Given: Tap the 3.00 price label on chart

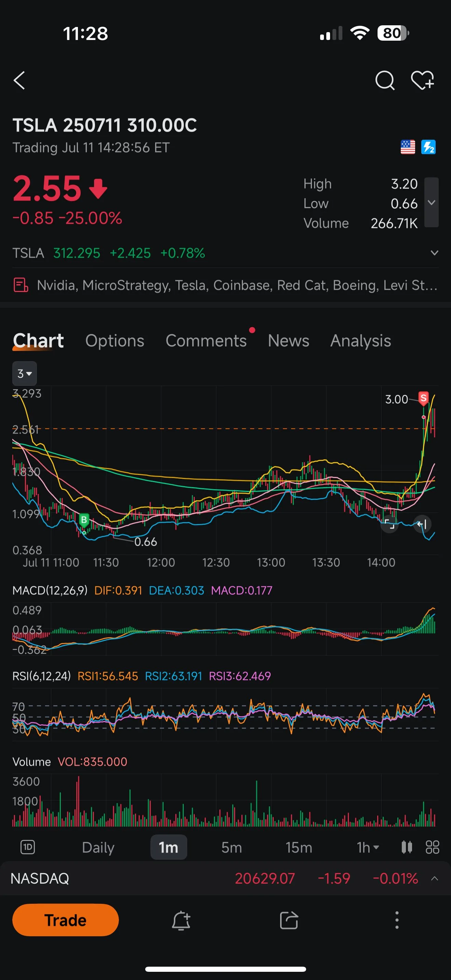Looking at the screenshot, I should 396,399.
